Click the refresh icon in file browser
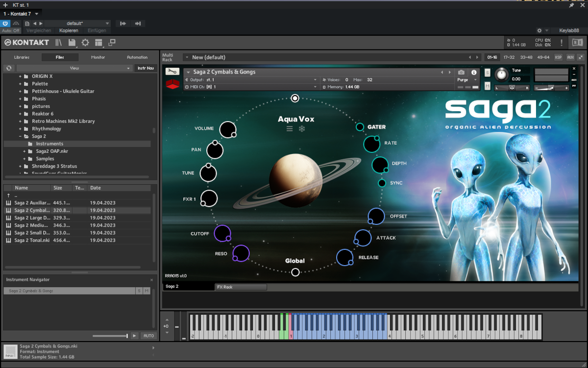Screen dimensions: 588x368 click(8, 68)
